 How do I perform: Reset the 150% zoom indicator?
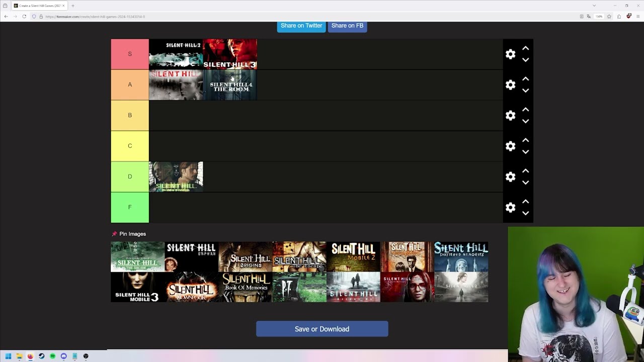click(x=599, y=17)
